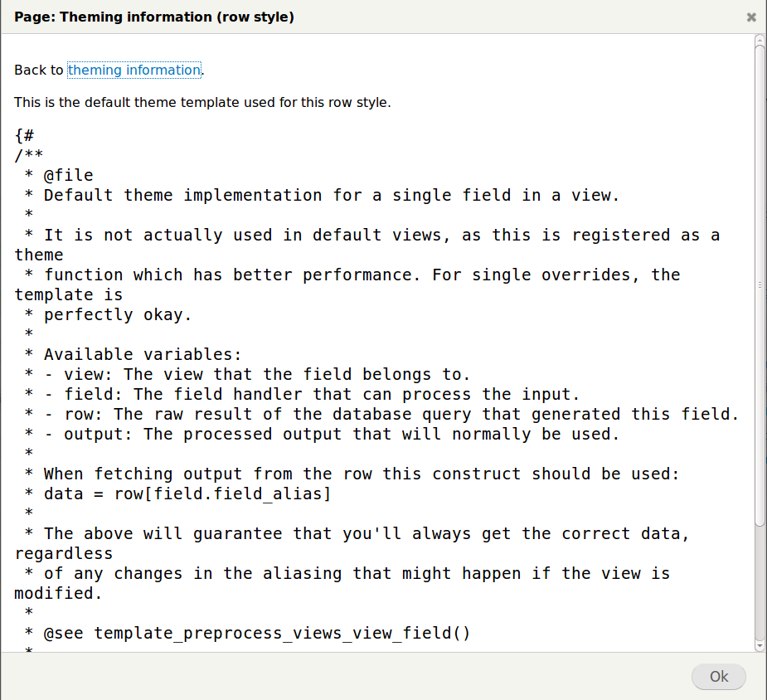Image resolution: width=767 pixels, height=700 pixels.
Task: Click the 'Default theme implementation' comment line
Action: 322,196
